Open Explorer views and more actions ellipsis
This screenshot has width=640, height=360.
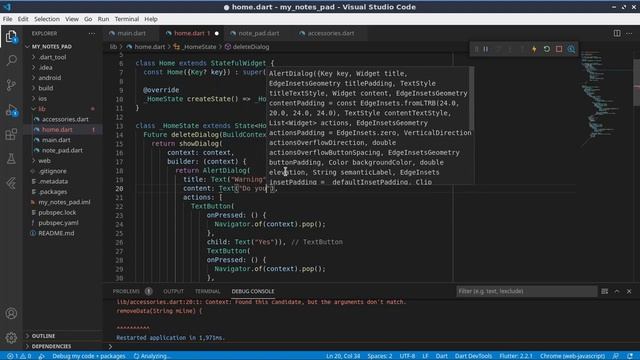point(91,33)
